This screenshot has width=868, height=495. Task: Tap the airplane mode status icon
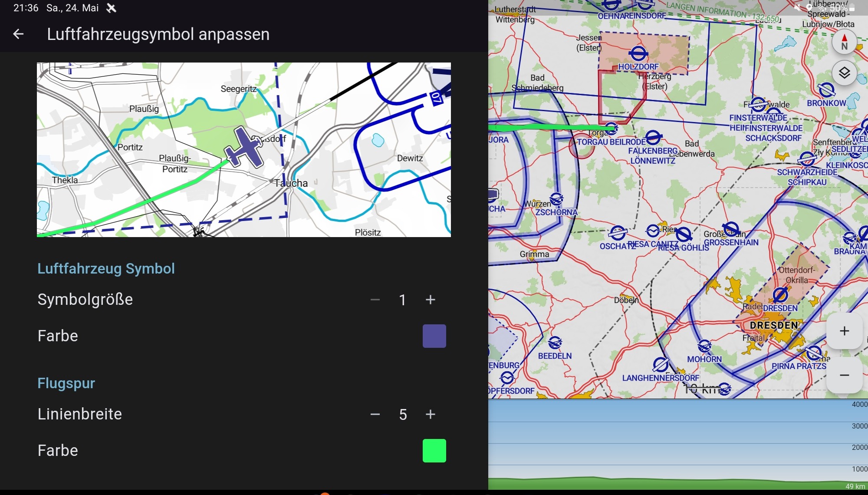coord(112,8)
